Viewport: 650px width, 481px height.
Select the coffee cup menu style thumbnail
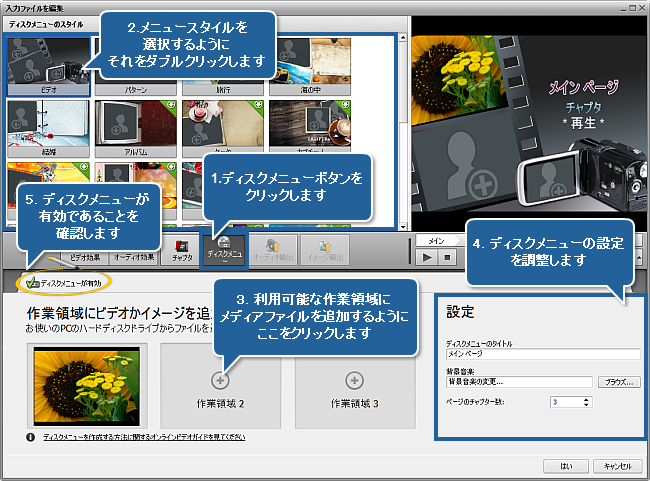310,126
